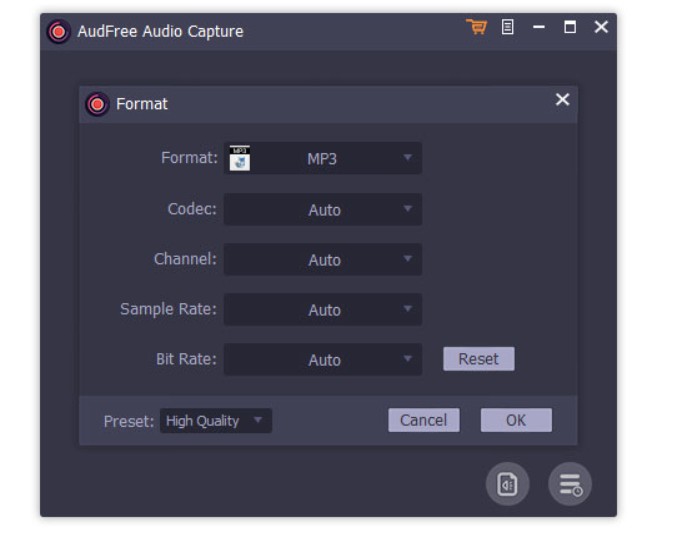
Task: Expand the Channel dropdown
Action: pos(323,259)
